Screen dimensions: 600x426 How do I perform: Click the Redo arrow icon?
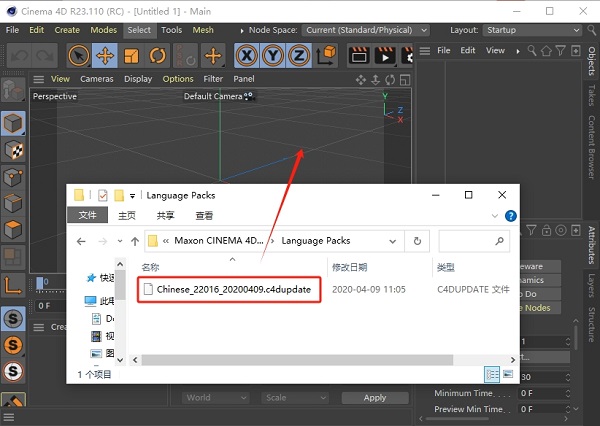[x=45, y=56]
